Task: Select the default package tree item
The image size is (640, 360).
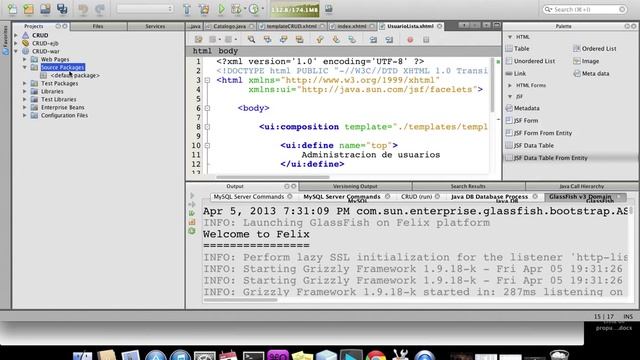Action: point(75,76)
